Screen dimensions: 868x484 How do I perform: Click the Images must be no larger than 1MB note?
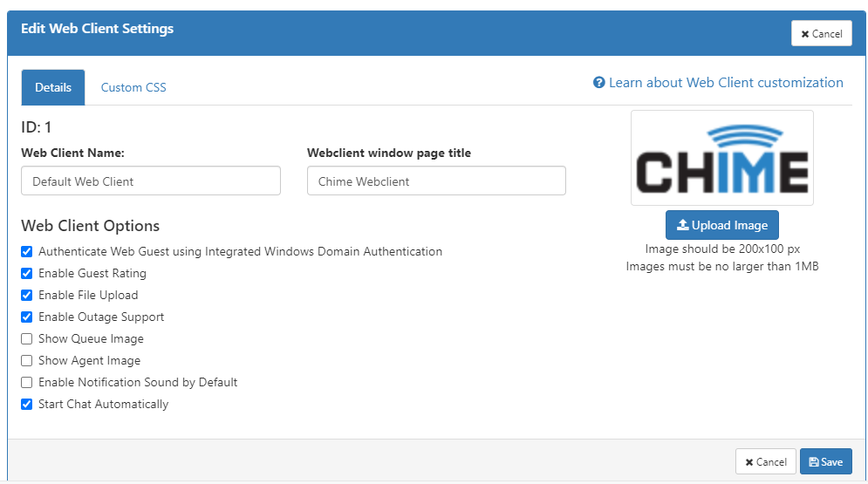(721, 267)
